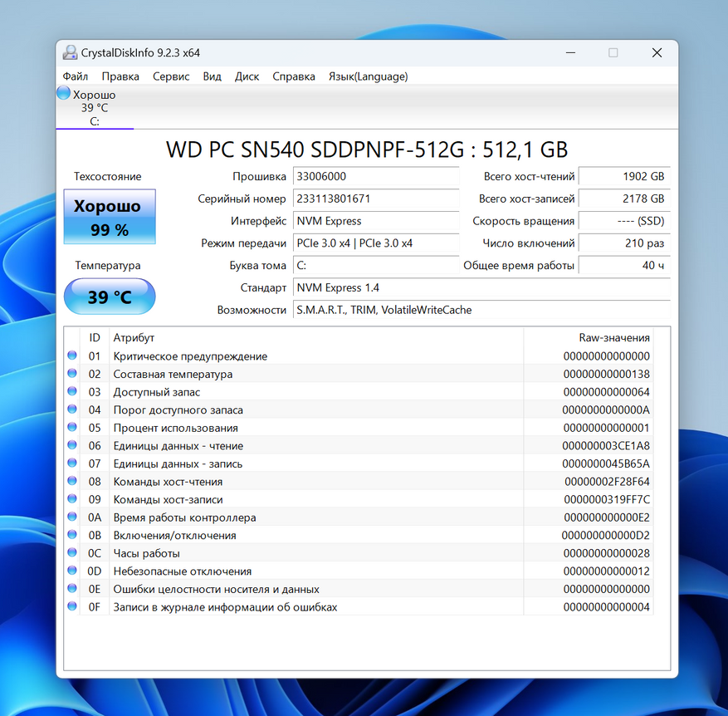Select the Доступный запас attribute row
This screenshot has width=728, height=716.
coord(359,392)
